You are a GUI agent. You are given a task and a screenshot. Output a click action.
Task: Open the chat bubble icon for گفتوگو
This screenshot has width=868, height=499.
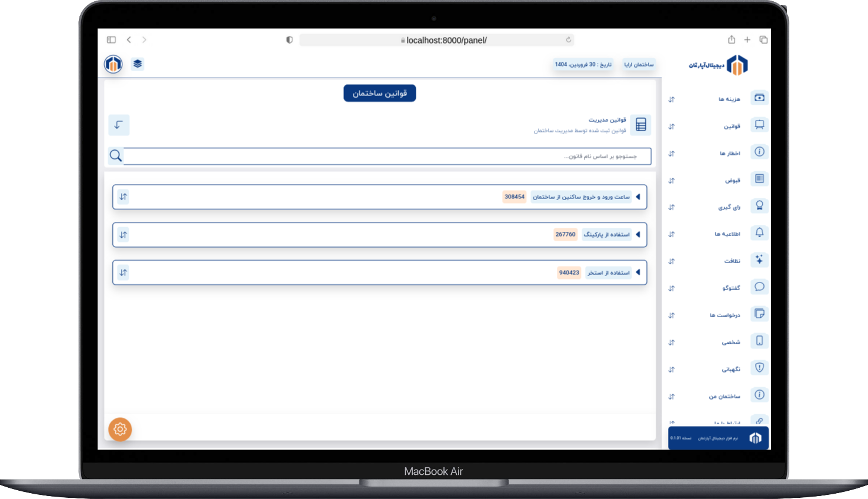[759, 287]
